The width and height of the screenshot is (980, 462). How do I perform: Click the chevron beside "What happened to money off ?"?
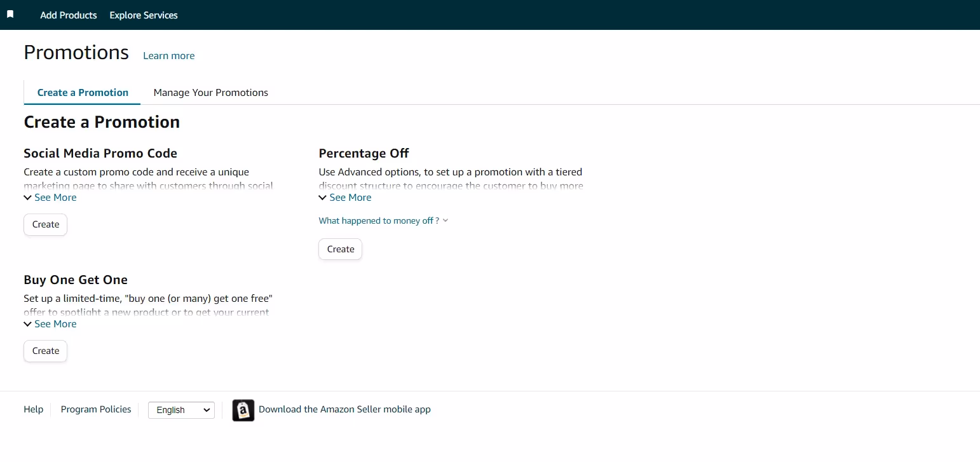(445, 221)
